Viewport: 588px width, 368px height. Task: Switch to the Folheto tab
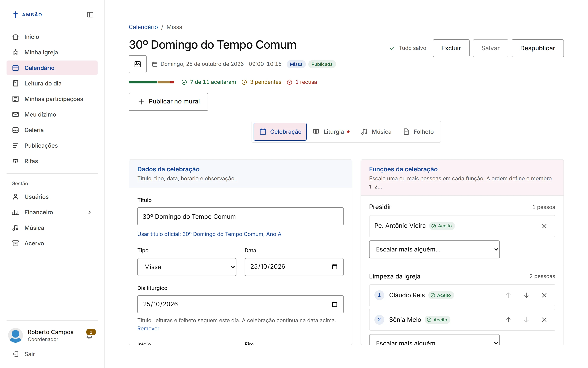[418, 132]
